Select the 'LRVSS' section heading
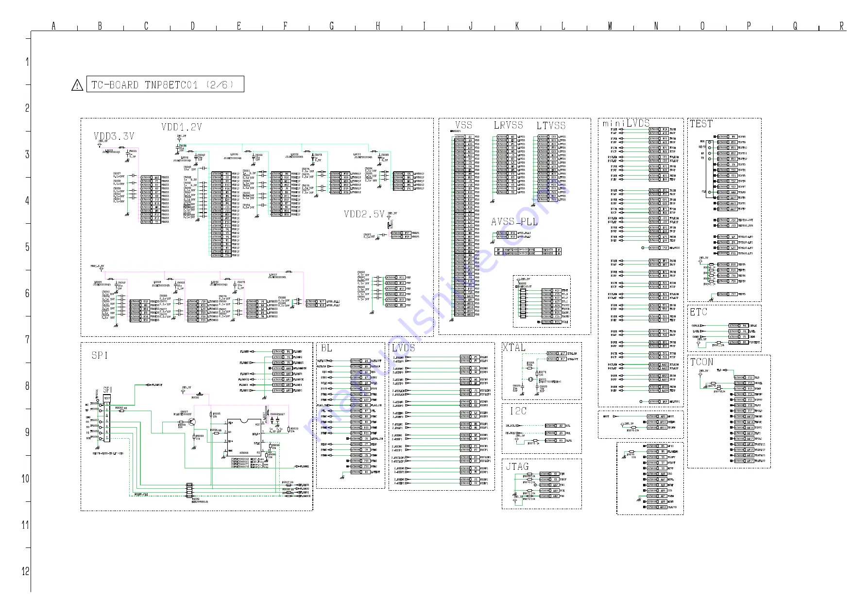868x613 pixels. pos(508,125)
